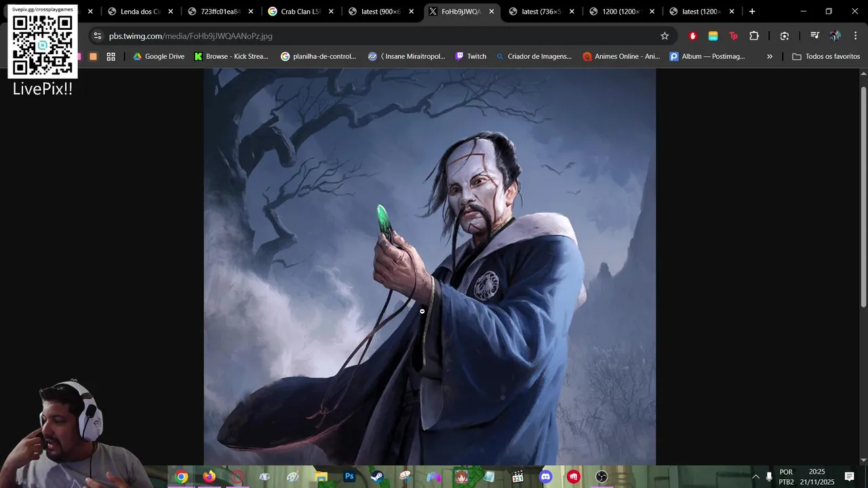The width and height of the screenshot is (868, 488).
Task: Show hidden system tray icons
Action: [x=755, y=477]
